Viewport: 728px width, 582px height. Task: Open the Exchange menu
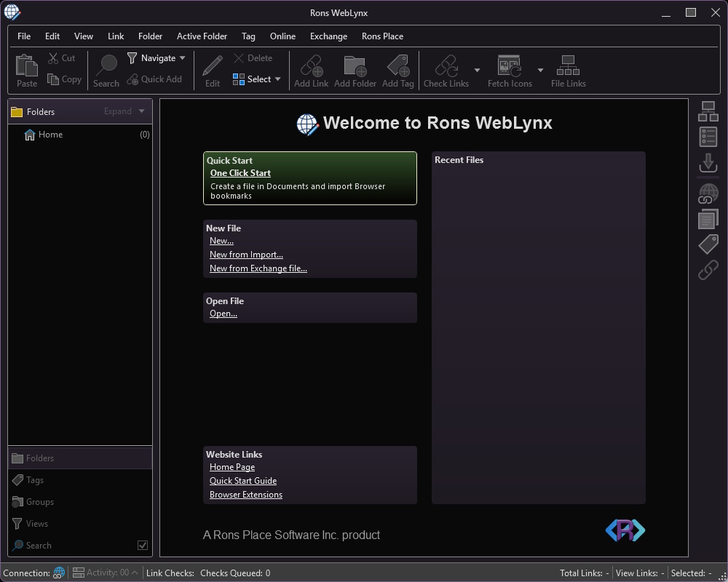329,36
